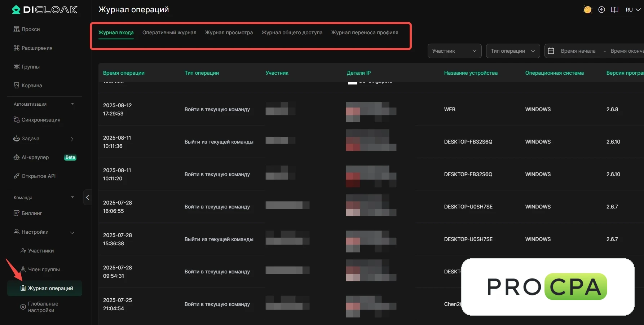Screen dimensions: 644x325
Task: Collapse the Команда section
Action: (x=72, y=197)
